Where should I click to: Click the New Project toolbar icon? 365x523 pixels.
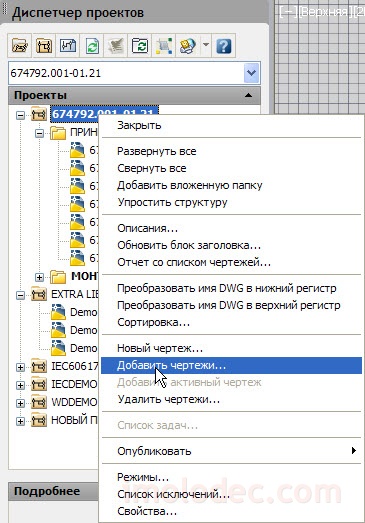[44, 46]
